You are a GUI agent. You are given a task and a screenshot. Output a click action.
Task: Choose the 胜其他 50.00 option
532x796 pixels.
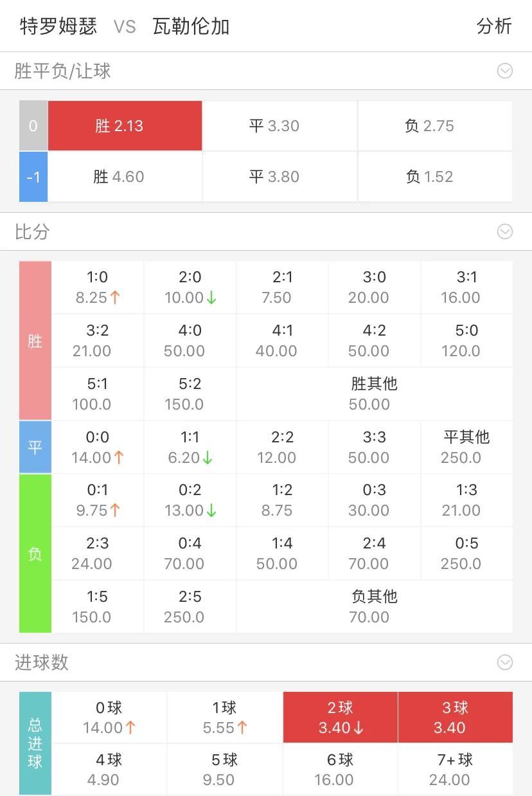pyautogui.click(x=374, y=393)
